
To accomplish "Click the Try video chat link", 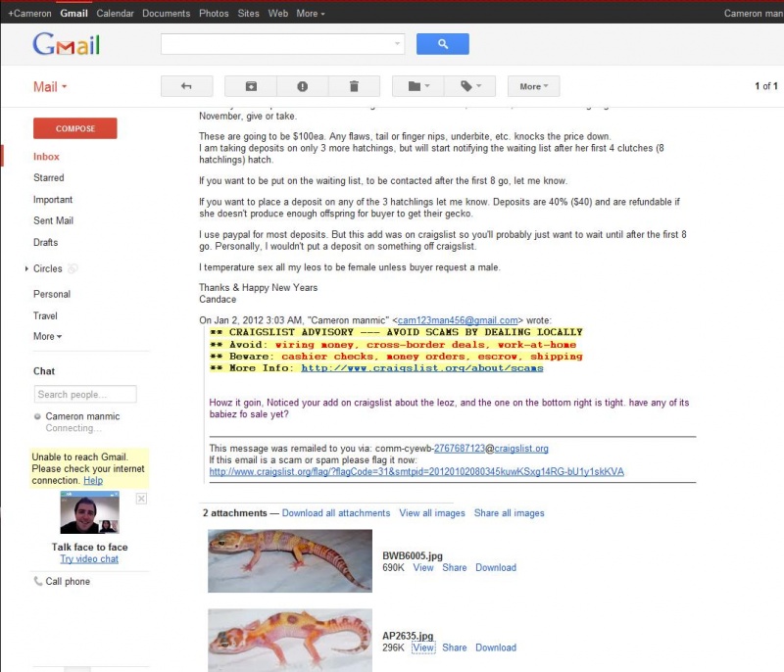I will coord(89,558).
